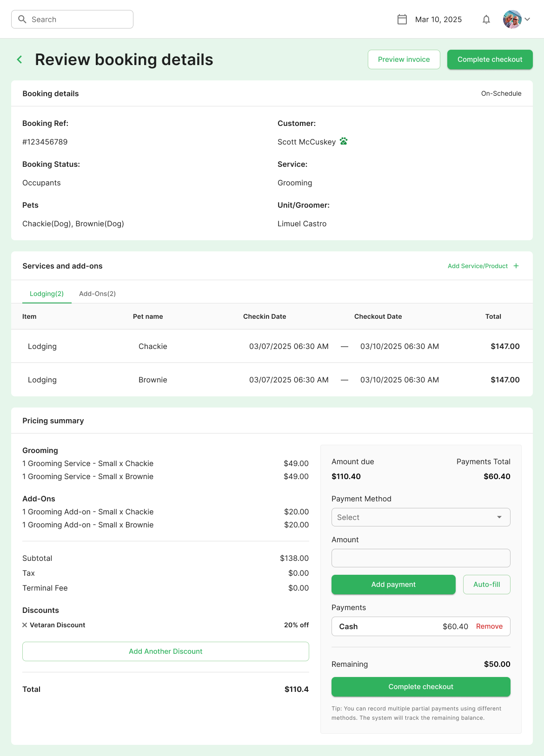Click the On-Schedule status label
The width and height of the screenshot is (544, 756).
click(x=501, y=93)
